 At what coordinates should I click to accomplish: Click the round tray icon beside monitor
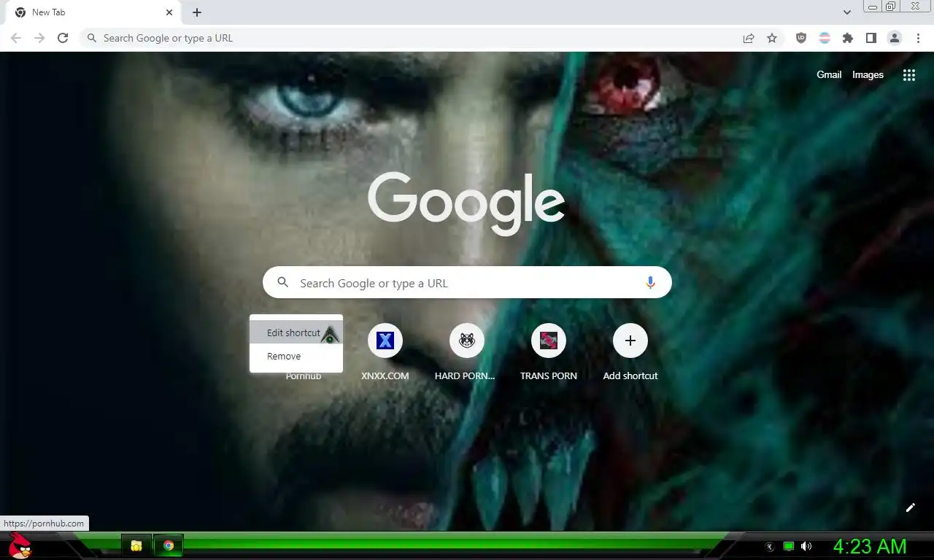pyautogui.click(x=770, y=546)
